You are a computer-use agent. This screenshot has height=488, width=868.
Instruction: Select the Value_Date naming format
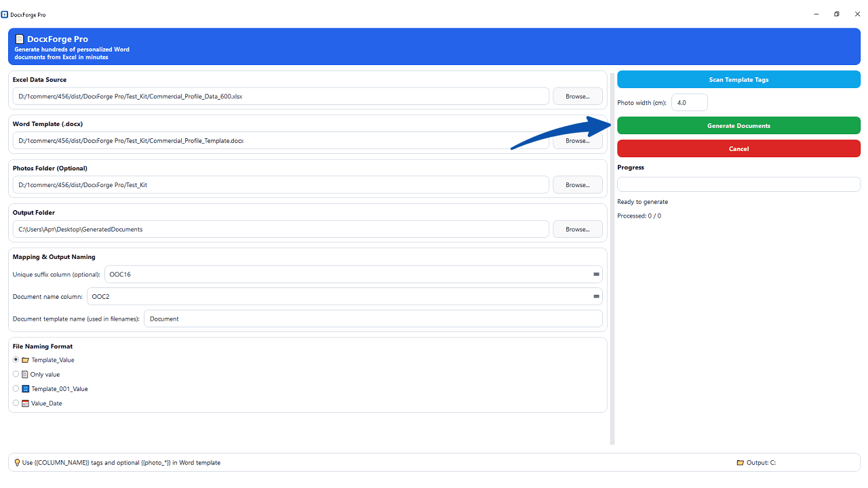click(x=16, y=403)
